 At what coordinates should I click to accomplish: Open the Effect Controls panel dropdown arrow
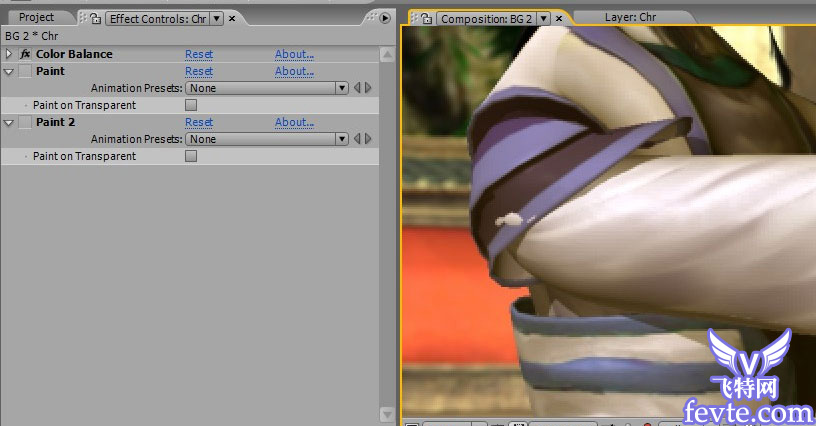[217, 19]
